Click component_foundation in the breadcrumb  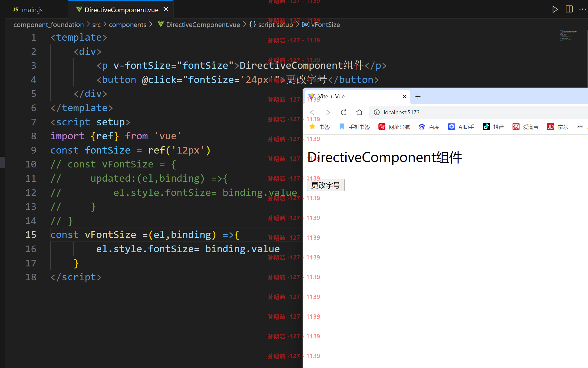[48, 25]
